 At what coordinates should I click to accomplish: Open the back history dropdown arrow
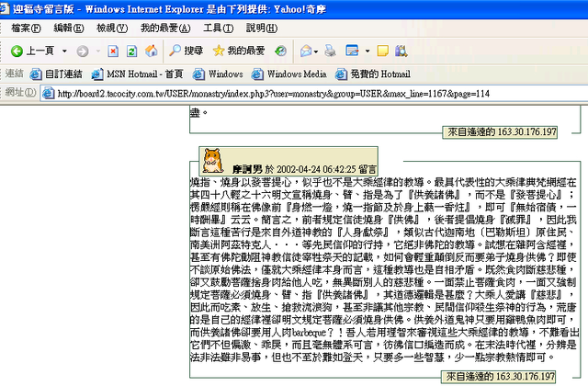point(64,51)
